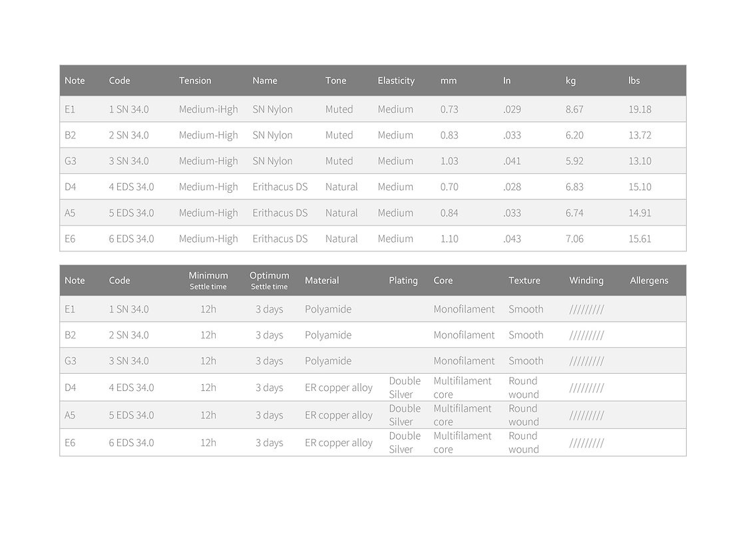
Task: Select the Allergens column header
Action: [649, 281]
